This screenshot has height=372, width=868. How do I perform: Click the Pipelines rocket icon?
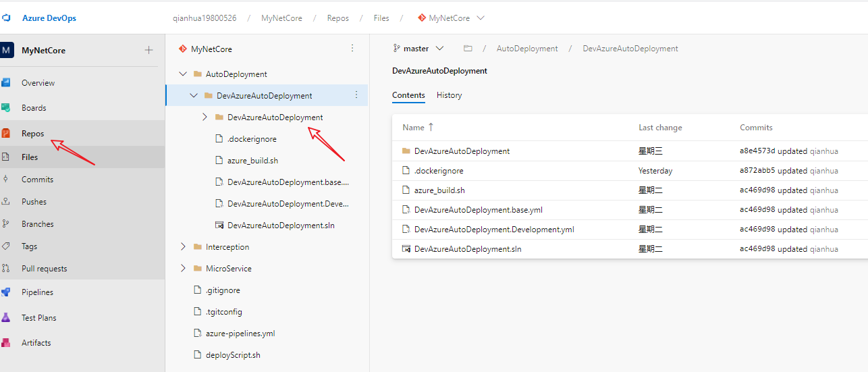[6, 292]
